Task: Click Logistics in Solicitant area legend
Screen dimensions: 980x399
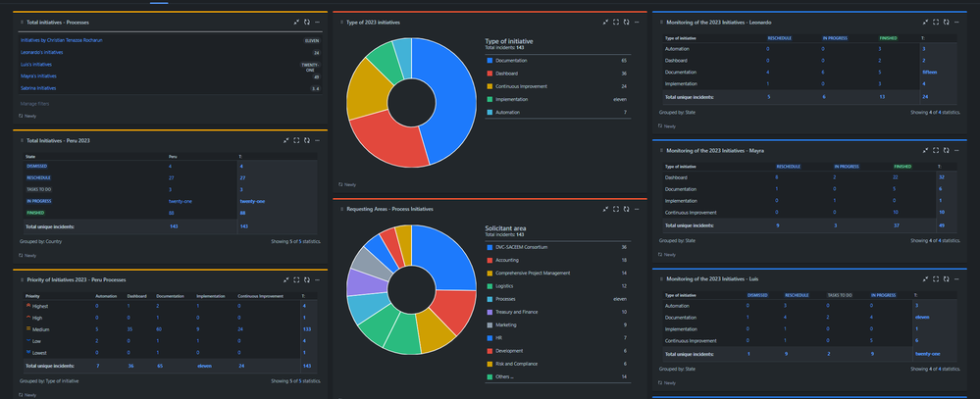Action: [504, 286]
